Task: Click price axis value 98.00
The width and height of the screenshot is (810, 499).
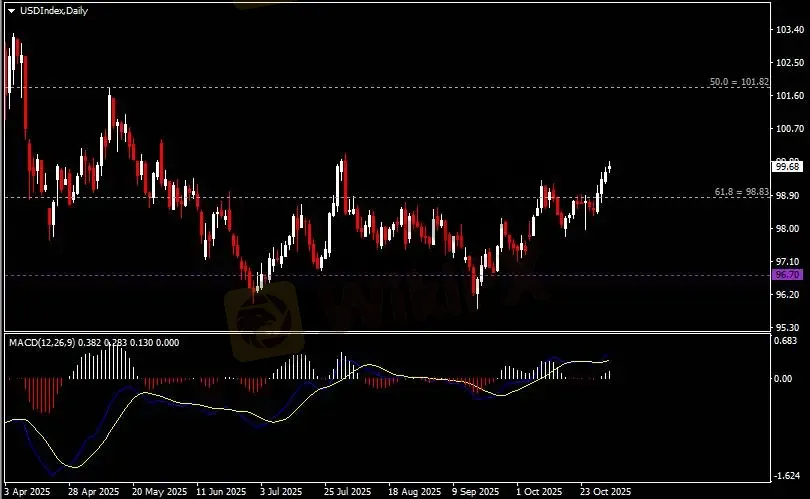Action: [788, 229]
